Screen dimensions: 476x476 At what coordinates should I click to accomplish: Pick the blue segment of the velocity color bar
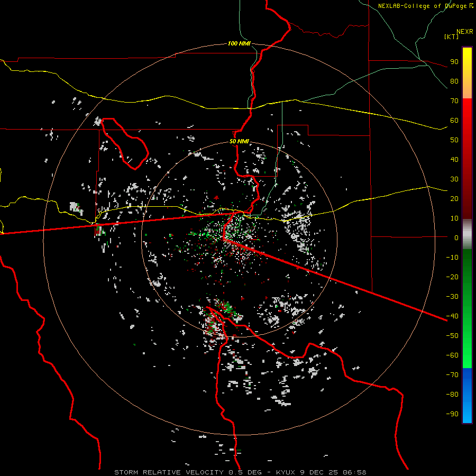pyautogui.click(x=467, y=396)
